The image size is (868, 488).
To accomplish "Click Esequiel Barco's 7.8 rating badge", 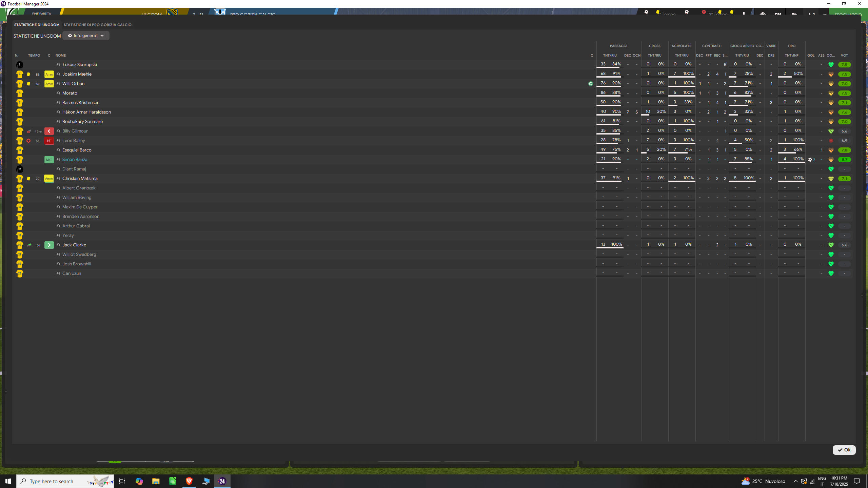I will [844, 150].
